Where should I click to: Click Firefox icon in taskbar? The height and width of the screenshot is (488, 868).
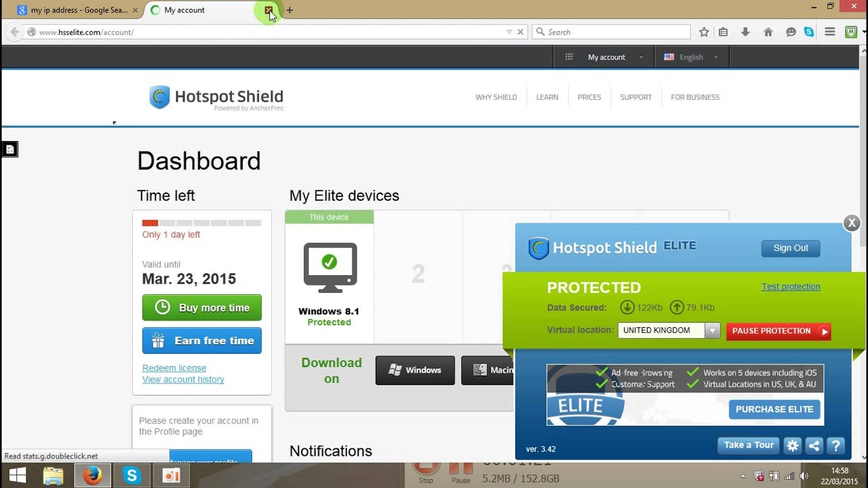click(x=92, y=476)
